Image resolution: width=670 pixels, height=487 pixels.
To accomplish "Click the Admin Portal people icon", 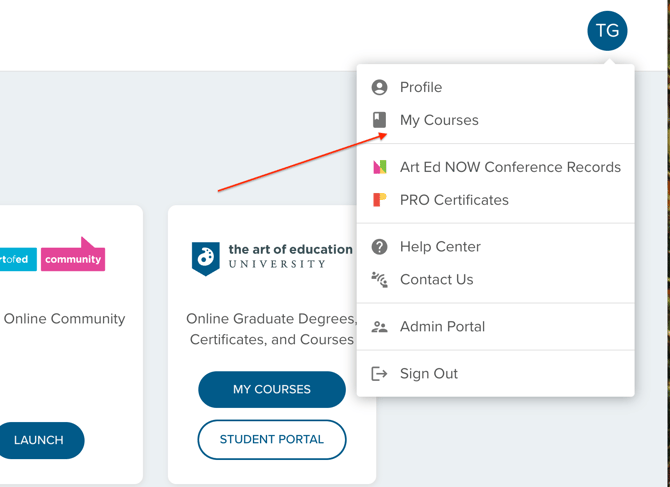I will (x=379, y=327).
